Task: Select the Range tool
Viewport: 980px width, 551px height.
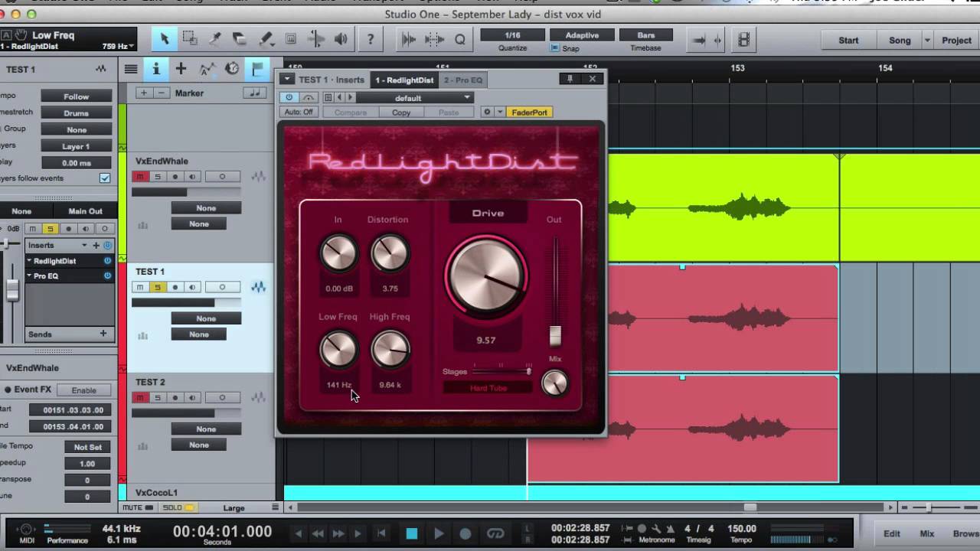Action: (189, 39)
